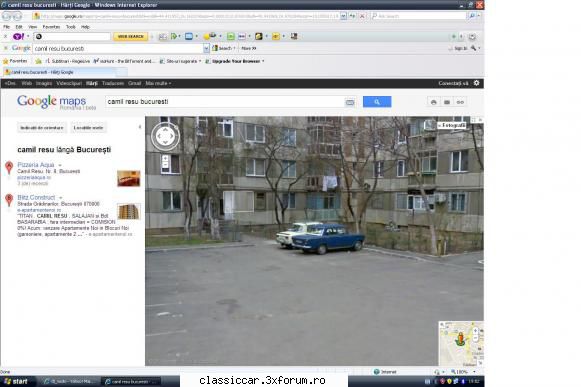Click the print icon above the map
581x387 pixels.
click(434, 102)
